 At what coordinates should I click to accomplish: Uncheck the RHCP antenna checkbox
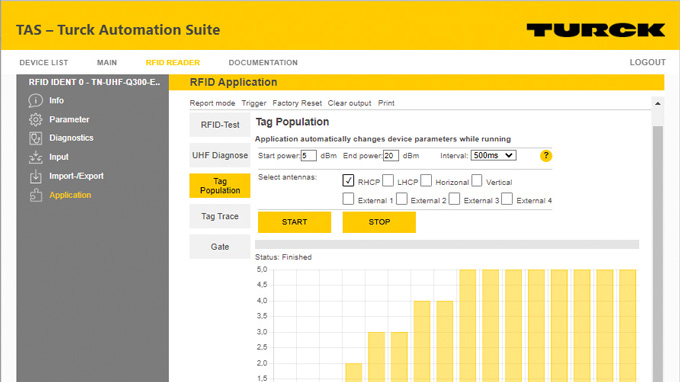point(348,180)
